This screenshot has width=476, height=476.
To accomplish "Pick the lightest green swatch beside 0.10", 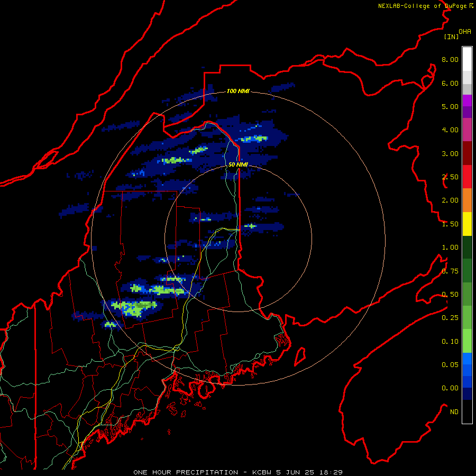I will [467, 341].
